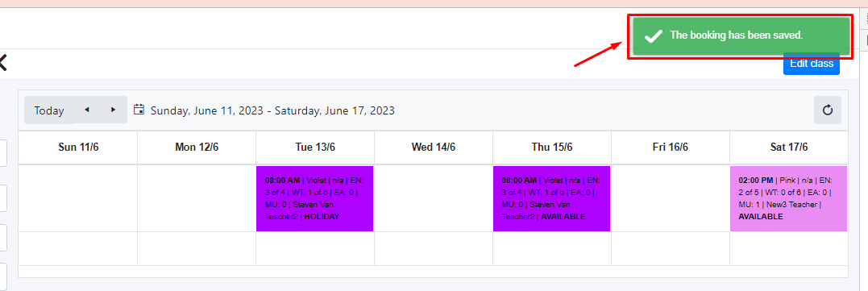Select the Mon 12/6 column header
This screenshot has width=868, height=291.
pos(197,148)
